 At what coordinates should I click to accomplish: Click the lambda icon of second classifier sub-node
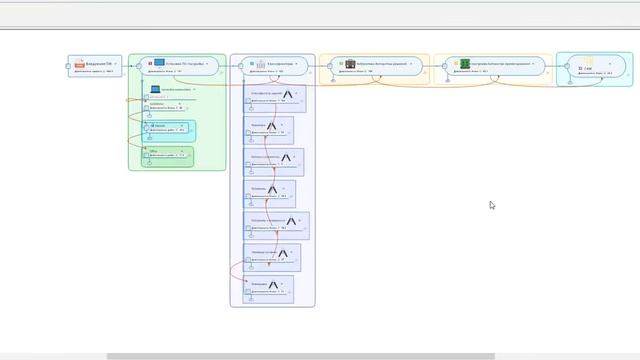[271, 126]
